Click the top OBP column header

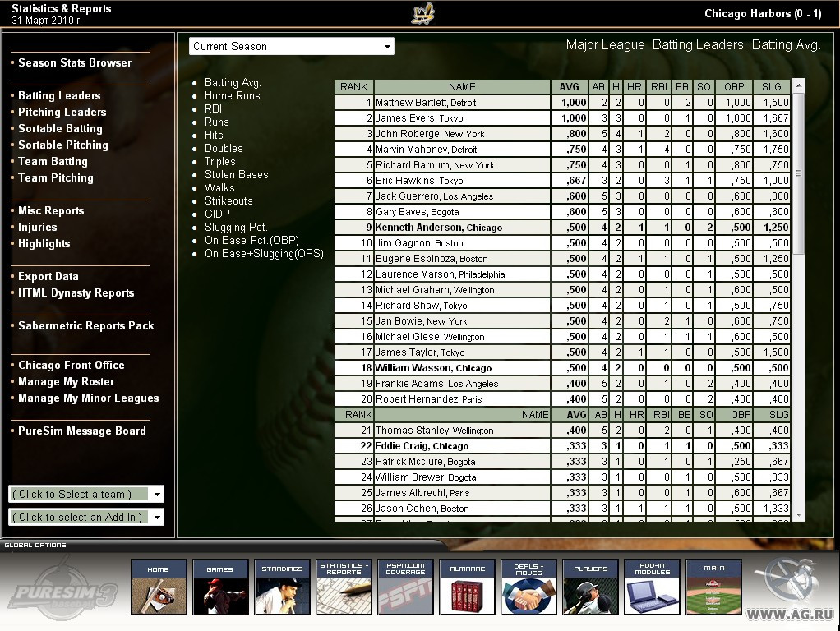[734, 87]
